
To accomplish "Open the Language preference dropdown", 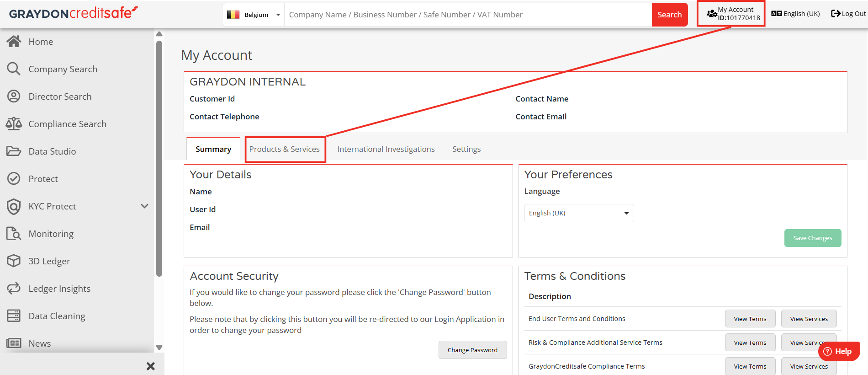I will 579,213.
